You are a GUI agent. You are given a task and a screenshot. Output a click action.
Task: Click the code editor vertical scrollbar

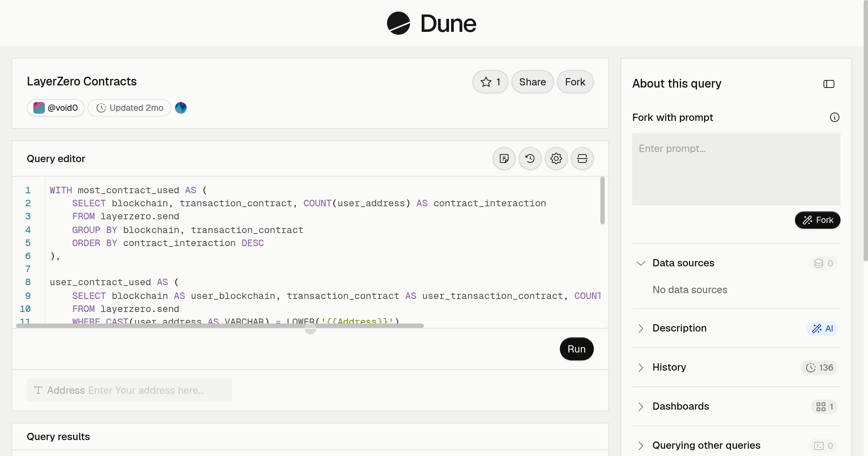tap(603, 200)
